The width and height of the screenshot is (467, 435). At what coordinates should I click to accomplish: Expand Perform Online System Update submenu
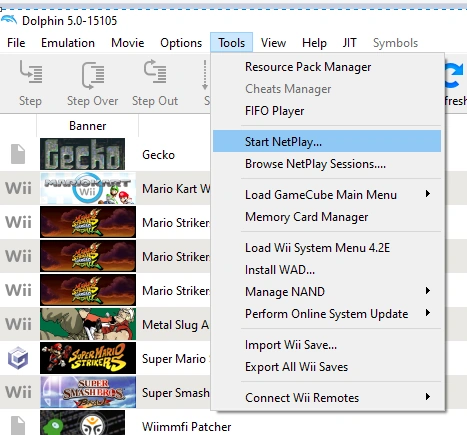327,314
